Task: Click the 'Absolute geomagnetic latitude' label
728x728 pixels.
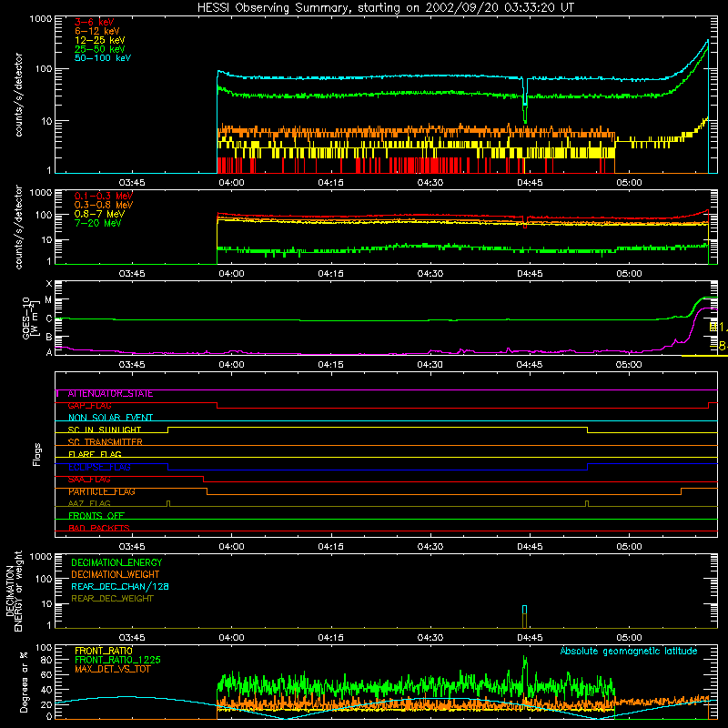Action: [x=629, y=651]
